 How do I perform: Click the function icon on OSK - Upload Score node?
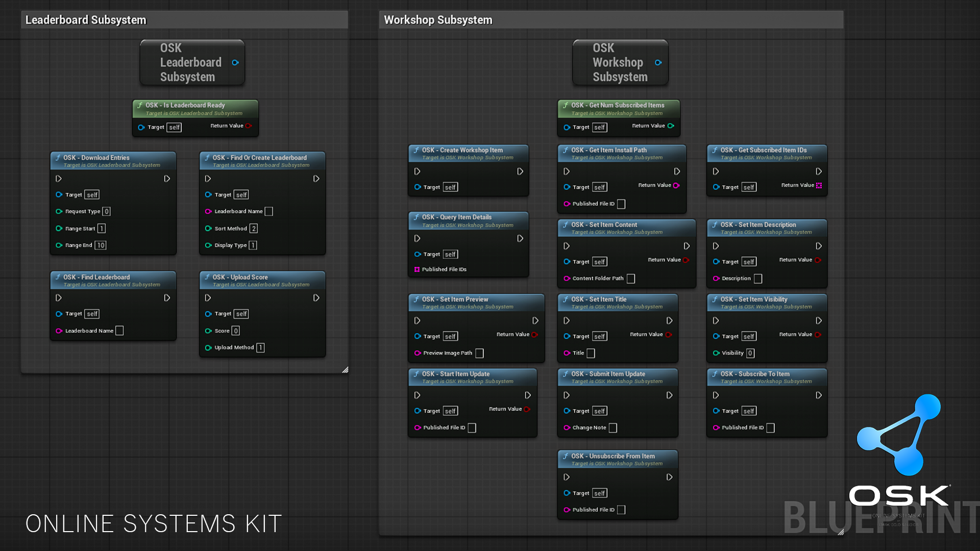(x=208, y=277)
